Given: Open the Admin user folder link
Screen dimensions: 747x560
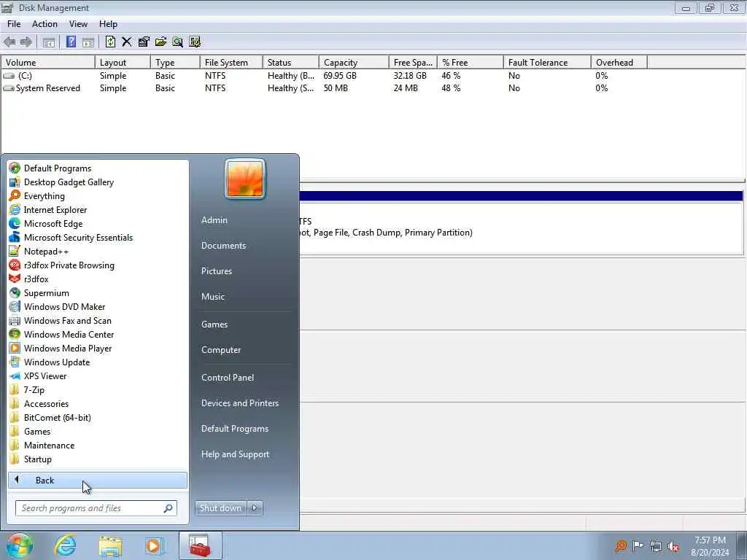Looking at the screenshot, I should point(214,220).
